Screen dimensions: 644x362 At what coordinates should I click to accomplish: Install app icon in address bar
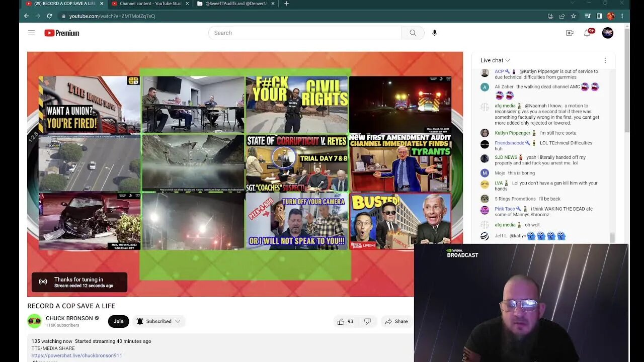550,16
